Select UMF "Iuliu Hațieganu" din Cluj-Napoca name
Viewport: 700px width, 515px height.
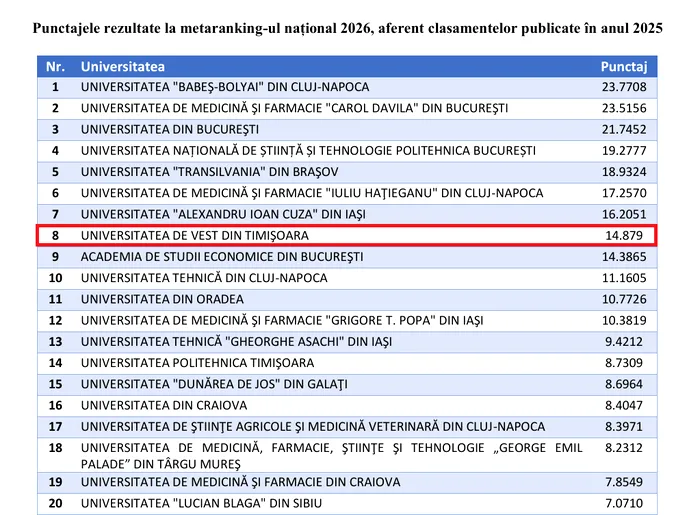pyautogui.click(x=312, y=193)
